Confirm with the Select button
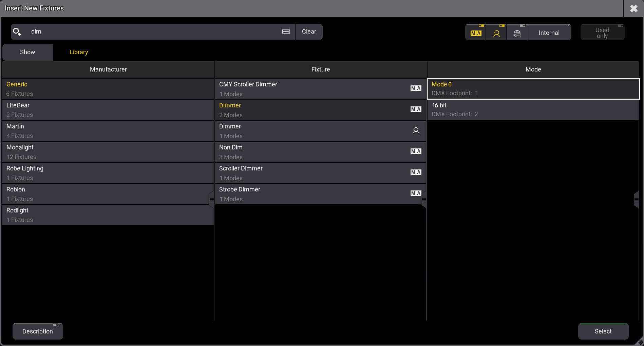Screen dimensions: 644x346 tap(603, 331)
